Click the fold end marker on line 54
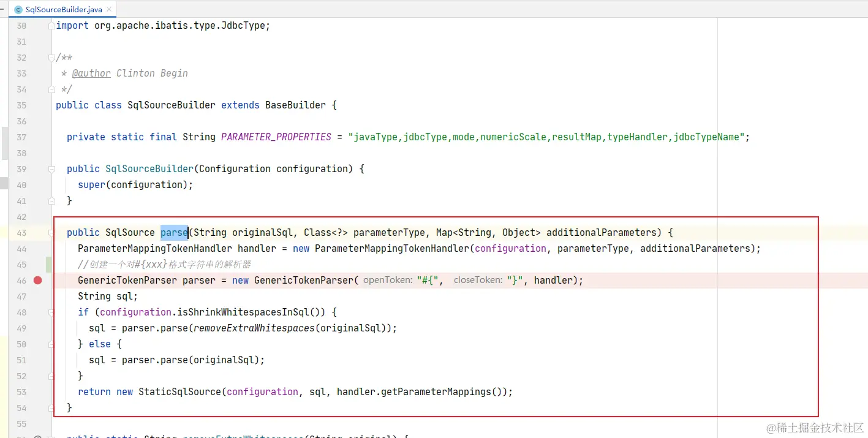This screenshot has width=868, height=438. [51, 408]
